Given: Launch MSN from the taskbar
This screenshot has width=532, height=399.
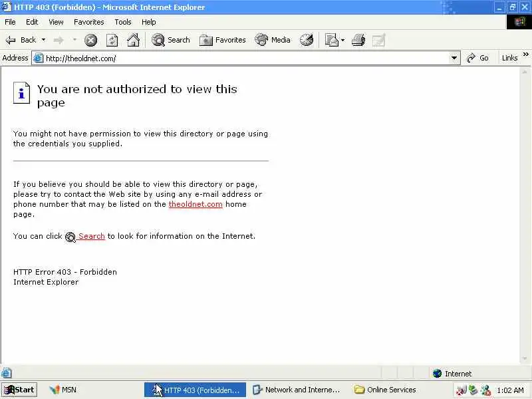Looking at the screenshot, I should (63, 390).
